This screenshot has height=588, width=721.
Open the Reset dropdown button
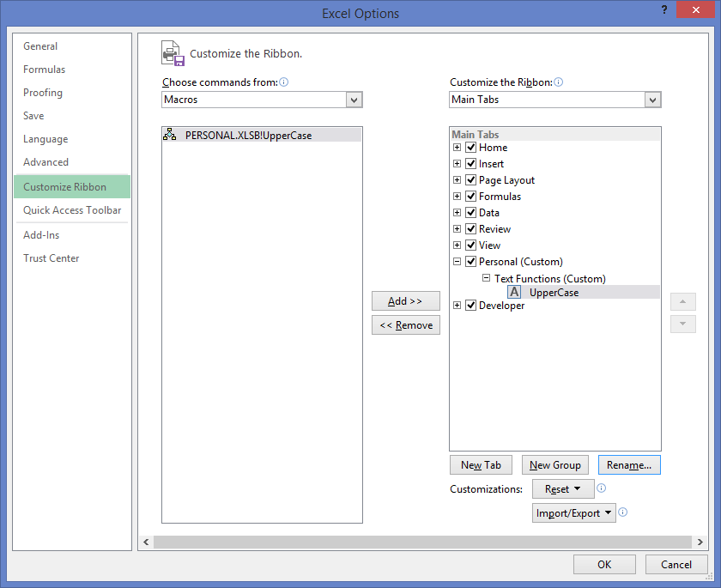point(563,488)
